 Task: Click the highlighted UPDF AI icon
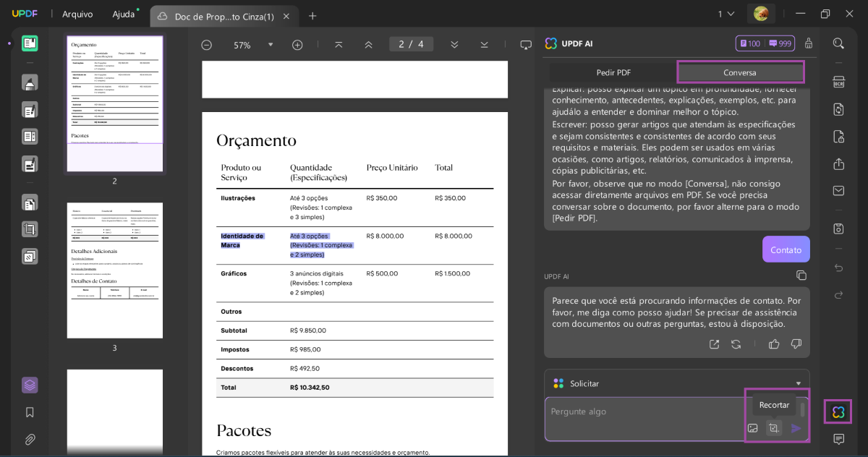tap(837, 411)
